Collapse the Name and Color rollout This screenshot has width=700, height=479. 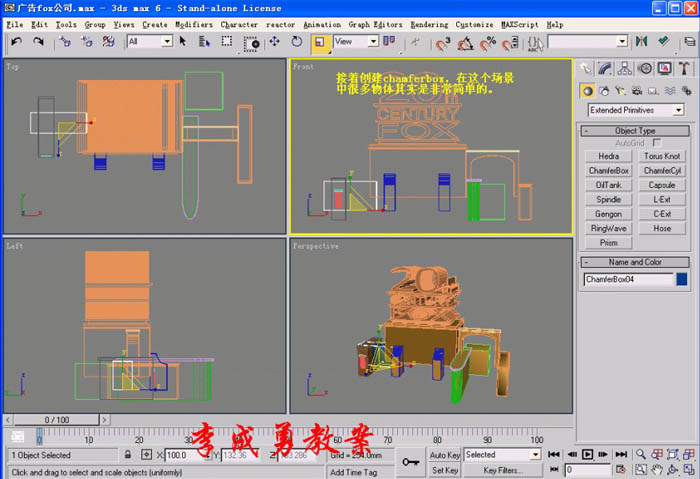click(x=635, y=262)
